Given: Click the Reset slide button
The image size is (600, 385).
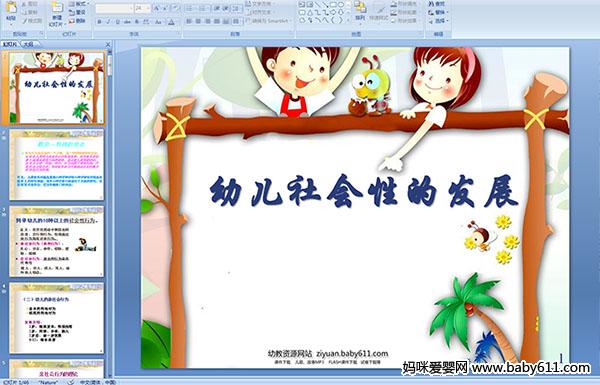Looking at the screenshot, I should (77, 13).
